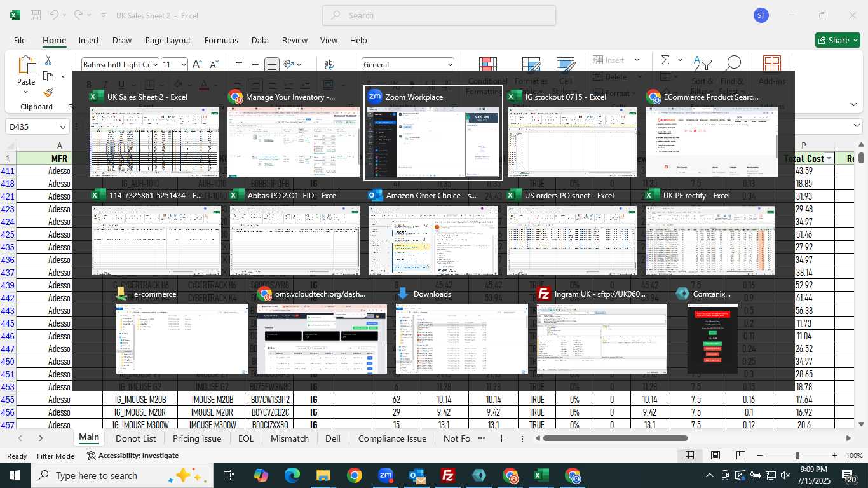Select the UK PE rectify window thumbnail
Screen dimensions: 868x488
(710, 233)
